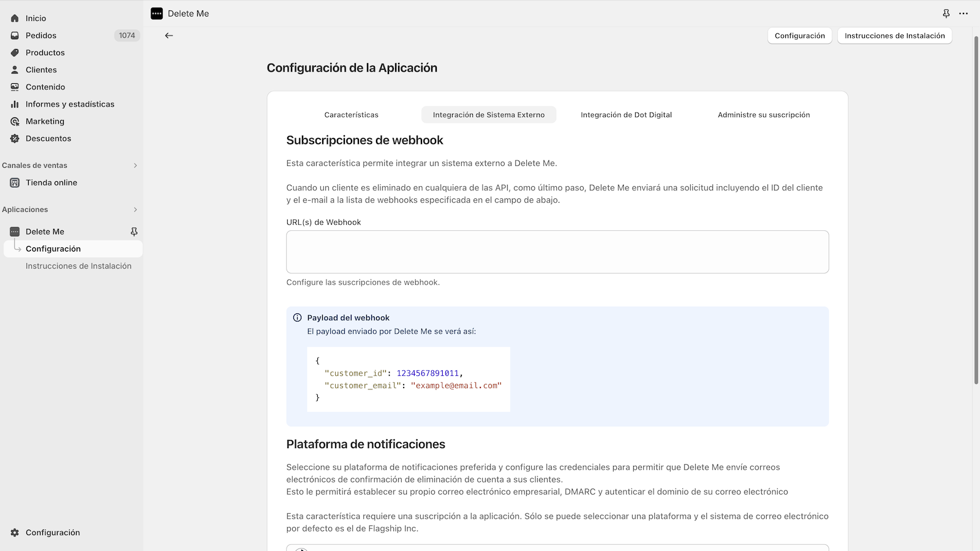Click Instrucciones de Instalación button at top

click(895, 36)
